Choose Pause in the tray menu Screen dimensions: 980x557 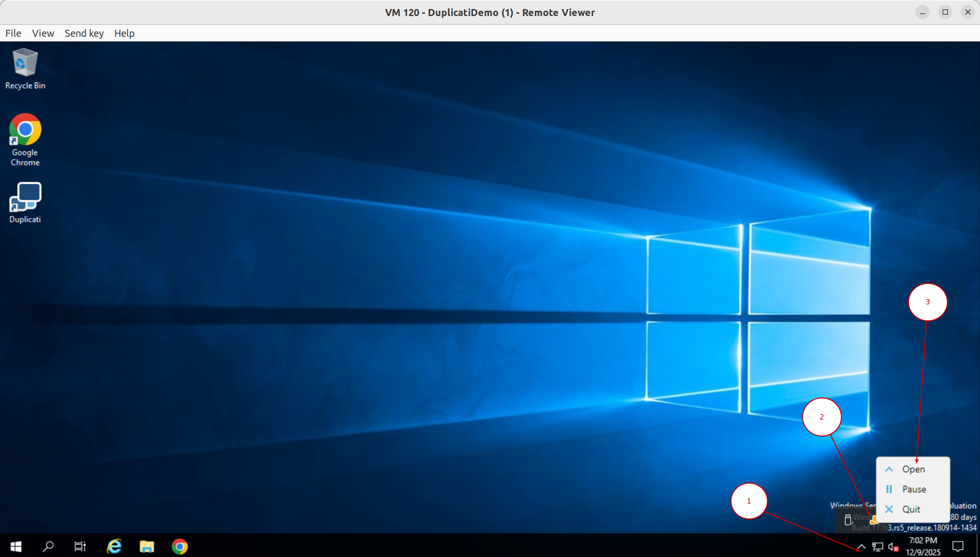click(x=913, y=489)
